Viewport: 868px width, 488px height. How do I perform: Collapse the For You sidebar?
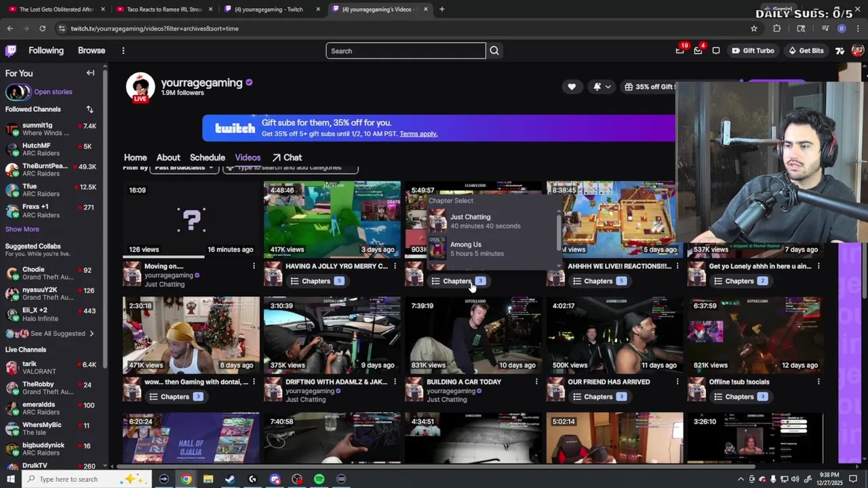click(x=90, y=73)
